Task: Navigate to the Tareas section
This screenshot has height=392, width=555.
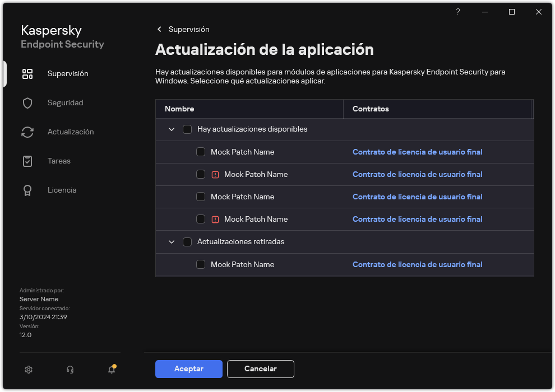Action: tap(59, 161)
